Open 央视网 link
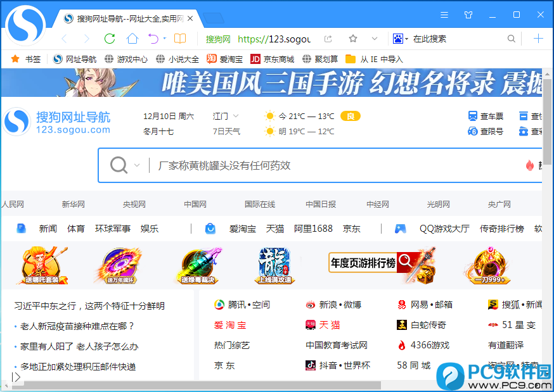The width and height of the screenshot is (554, 392). point(134,205)
